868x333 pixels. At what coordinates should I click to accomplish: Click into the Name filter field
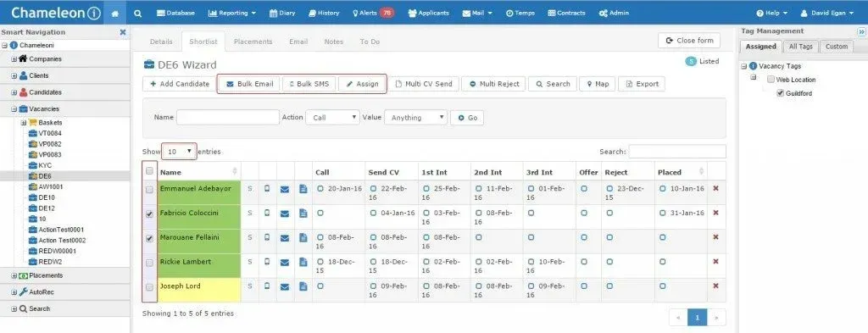227,117
